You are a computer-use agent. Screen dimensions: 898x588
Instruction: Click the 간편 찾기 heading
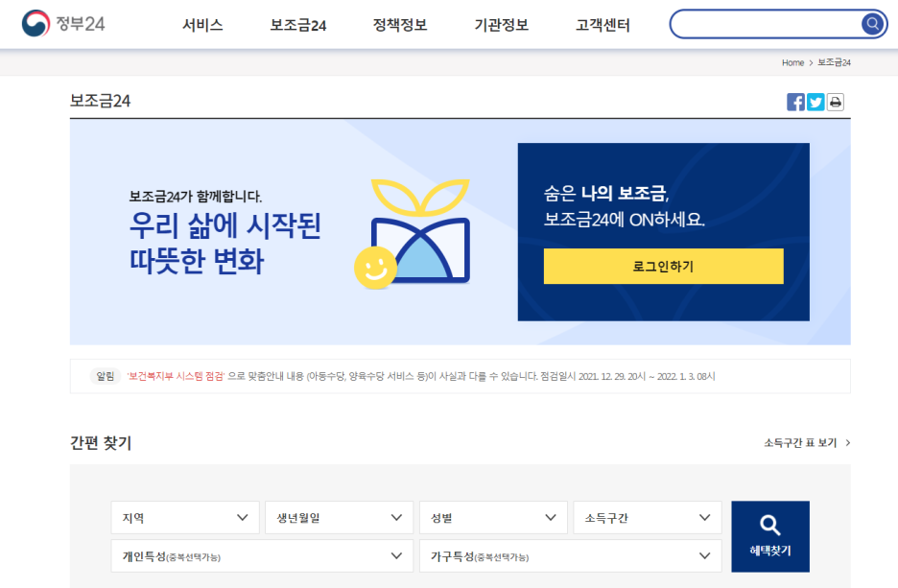(x=101, y=442)
